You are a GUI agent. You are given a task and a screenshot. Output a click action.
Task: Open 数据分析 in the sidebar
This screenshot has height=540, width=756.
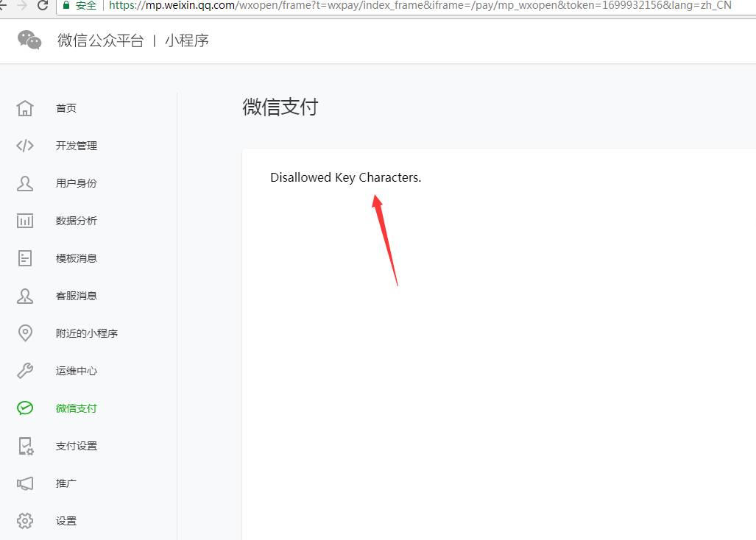point(76,221)
